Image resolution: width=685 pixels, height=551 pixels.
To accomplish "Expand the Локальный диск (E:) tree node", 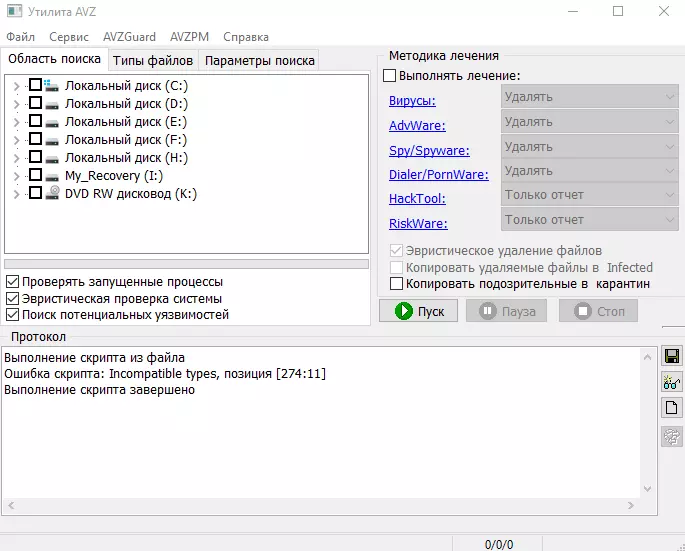I will click(x=17, y=122).
